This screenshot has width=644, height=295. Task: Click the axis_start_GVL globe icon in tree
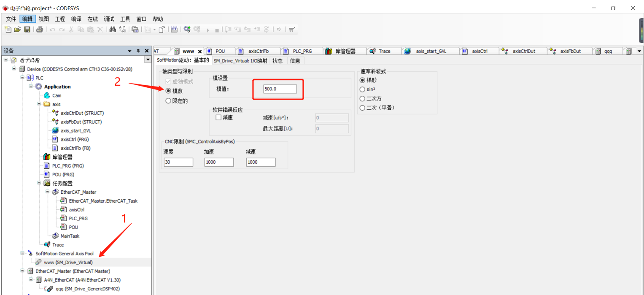pyautogui.click(x=55, y=130)
